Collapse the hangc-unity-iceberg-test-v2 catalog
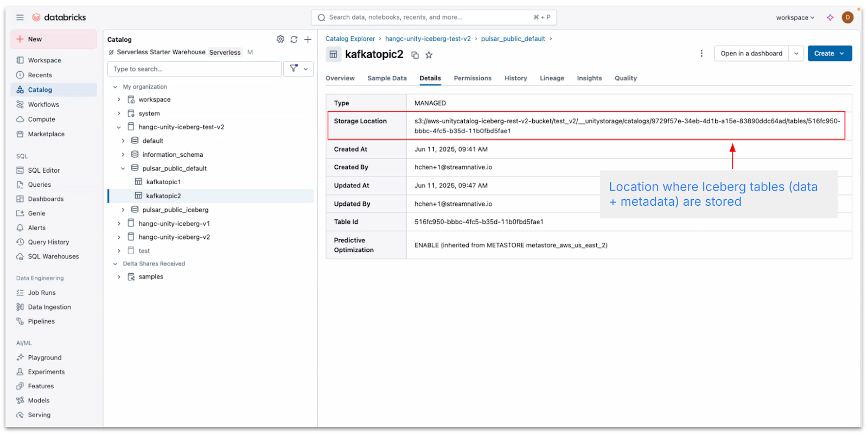Image resolution: width=868 pixels, height=435 pixels. pyautogui.click(x=119, y=127)
